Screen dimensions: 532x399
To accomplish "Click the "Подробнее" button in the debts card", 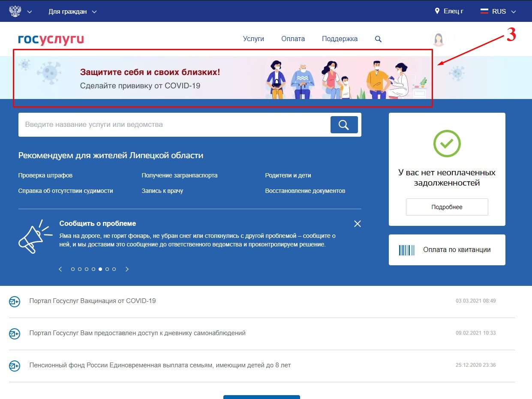I will 447,207.
